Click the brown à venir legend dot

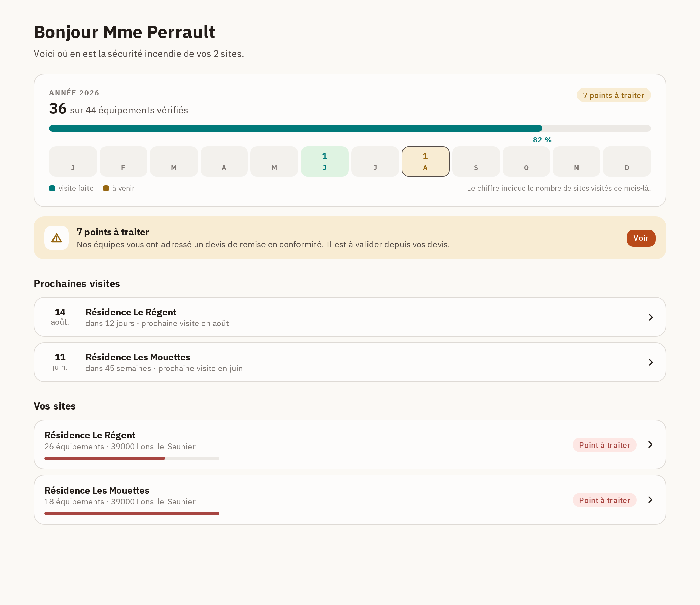[106, 188]
